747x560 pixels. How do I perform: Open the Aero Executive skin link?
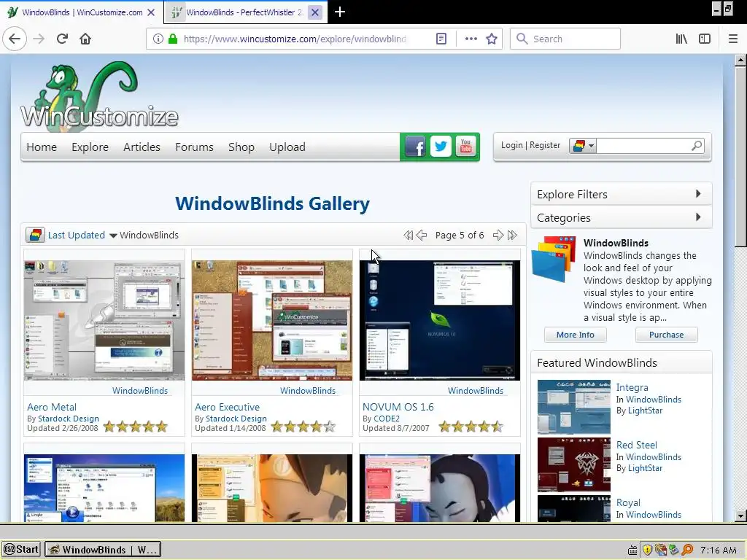pos(227,407)
